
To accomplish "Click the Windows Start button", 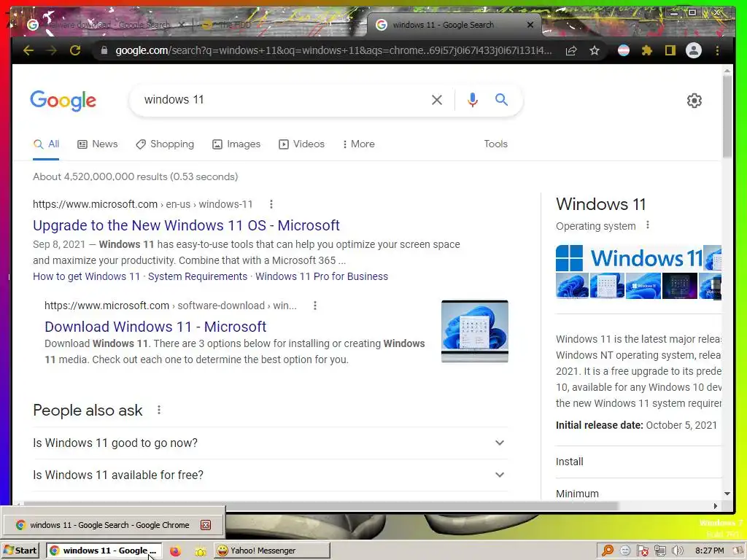I will coord(20,551).
